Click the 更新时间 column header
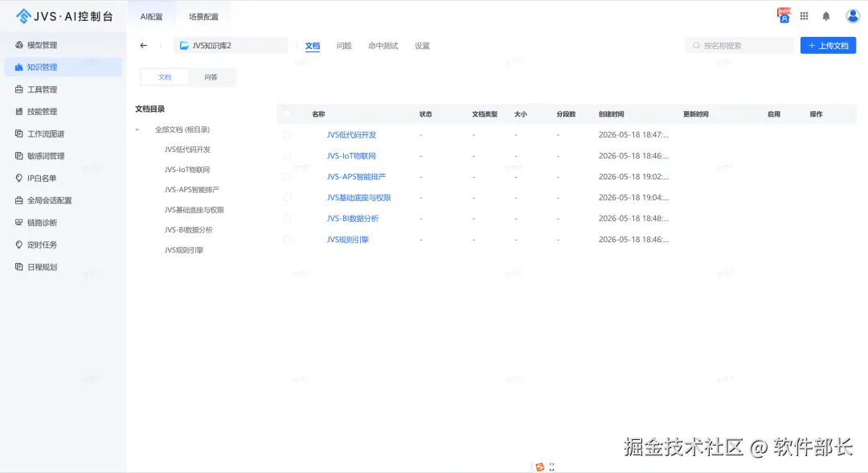 696,114
